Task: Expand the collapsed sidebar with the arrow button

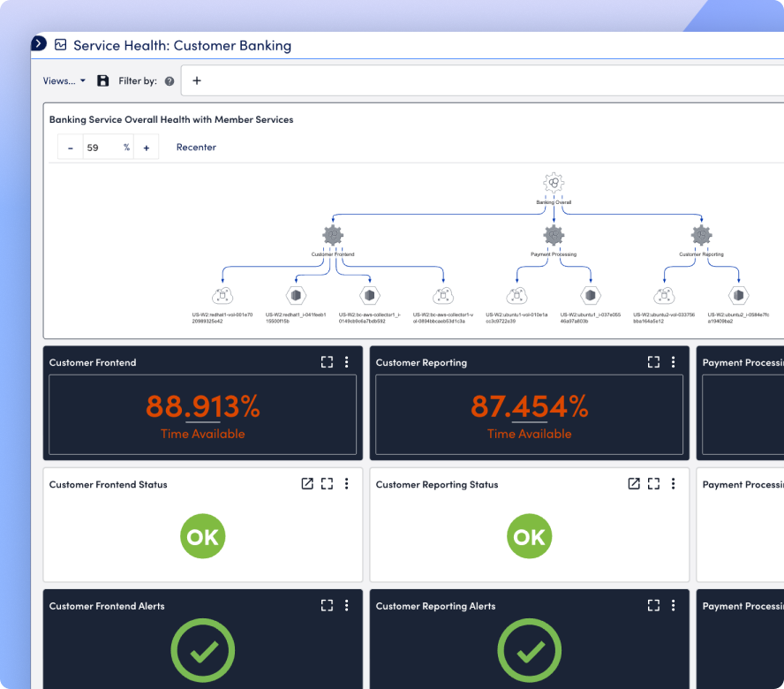Action: pos(39,44)
